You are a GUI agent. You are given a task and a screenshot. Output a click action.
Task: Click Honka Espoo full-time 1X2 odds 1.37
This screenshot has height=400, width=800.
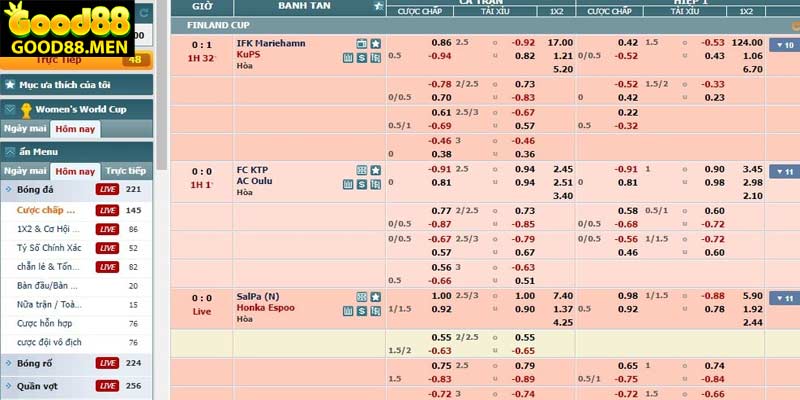[x=563, y=309]
